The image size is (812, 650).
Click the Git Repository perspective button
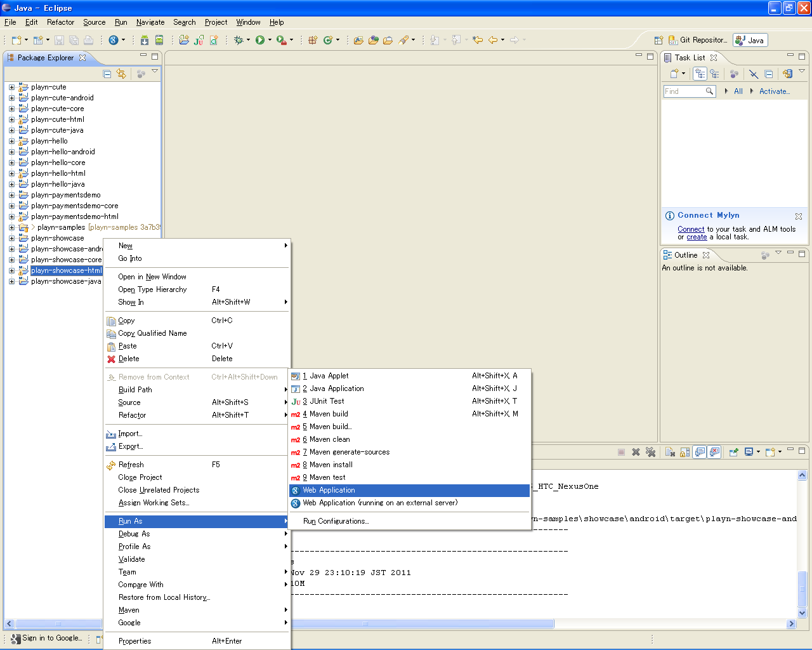pos(698,40)
